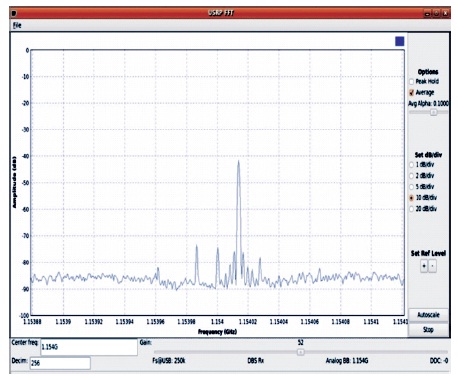The width and height of the screenshot is (458, 379).
Task: Increase ref level with plus button
Action: pyautogui.click(x=424, y=266)
